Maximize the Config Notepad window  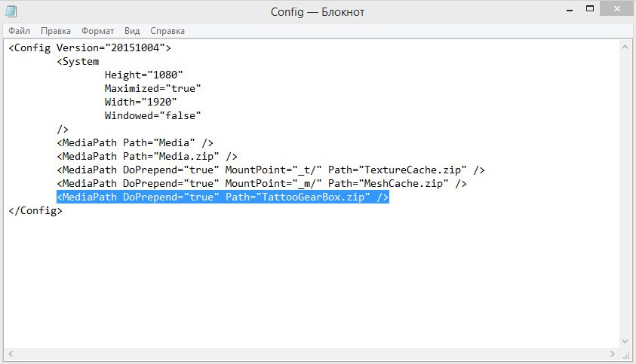[x=590, y=8]
